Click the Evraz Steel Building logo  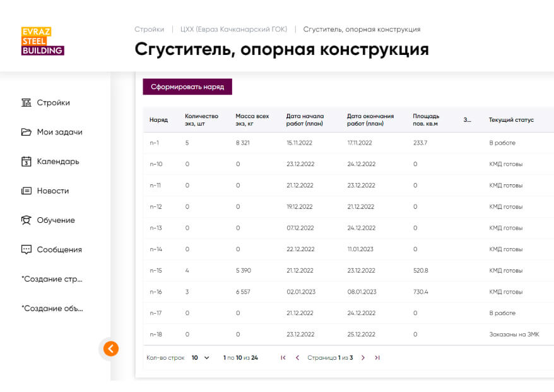point(43,41)
